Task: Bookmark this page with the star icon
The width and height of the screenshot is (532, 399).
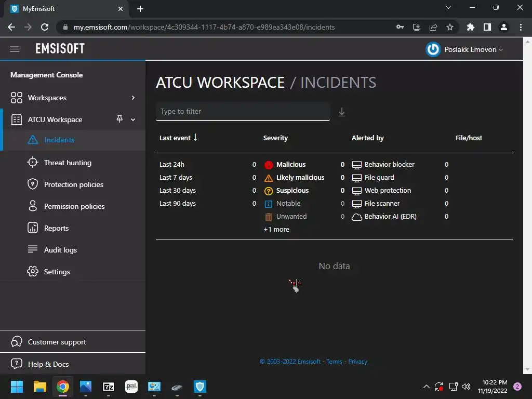Action: 449,27
